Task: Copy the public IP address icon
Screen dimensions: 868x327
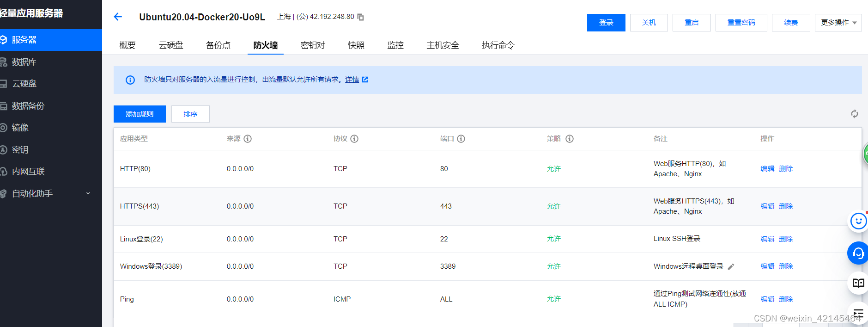Action: click(361, 17)
